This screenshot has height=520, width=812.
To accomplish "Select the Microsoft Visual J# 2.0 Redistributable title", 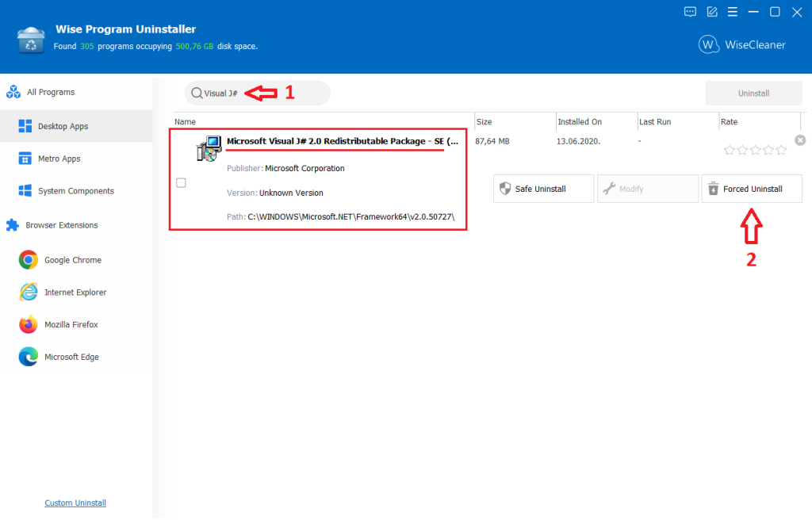I will (343, 141).
